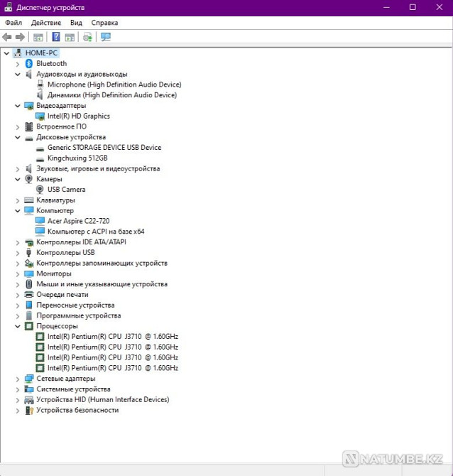Click the Back arrow toolbar icon
453x476 pixels.
click(x=6, y=37)
